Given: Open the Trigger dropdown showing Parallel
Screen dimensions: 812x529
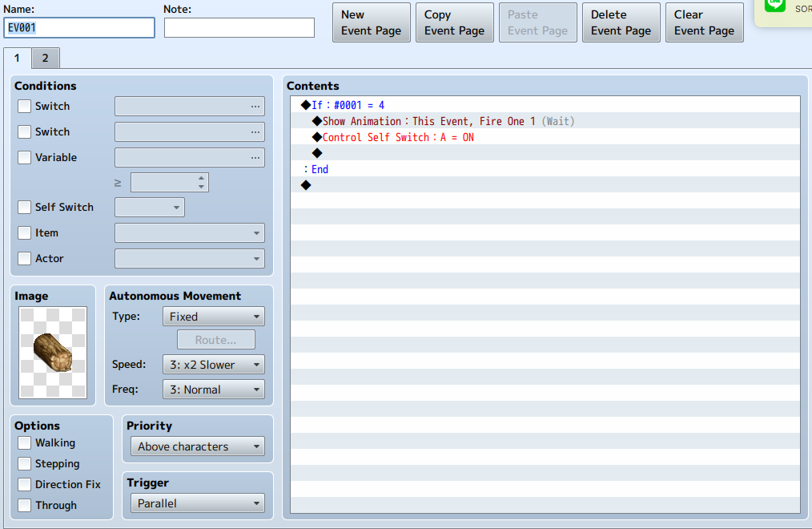Looking at the screenshot, I should pos(198,503).
